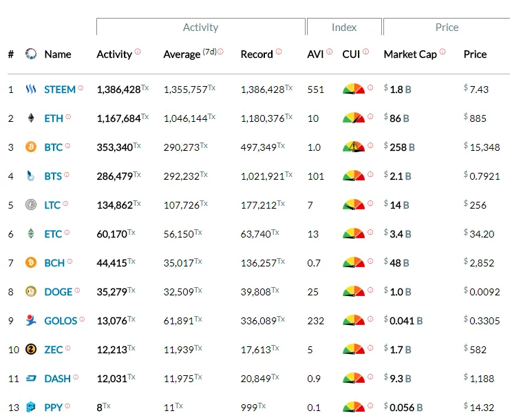Click the ETC green diamond logo
This screenshot has height=420, width=510.
31,233
